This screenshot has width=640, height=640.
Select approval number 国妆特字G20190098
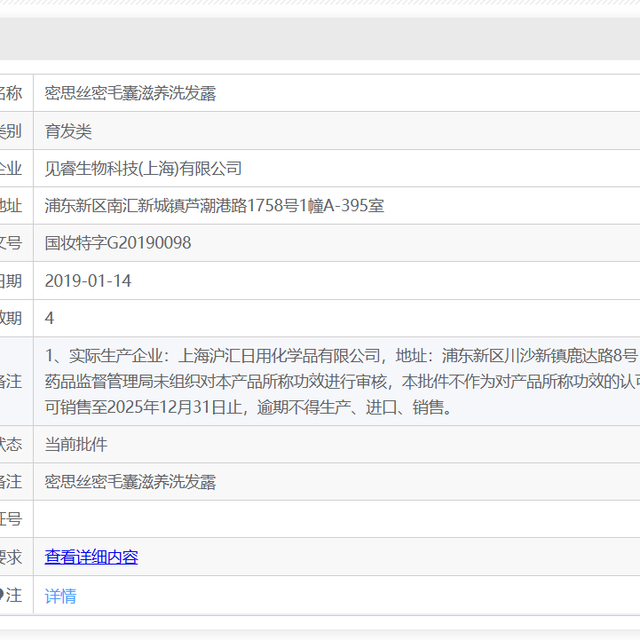(118, 243)
